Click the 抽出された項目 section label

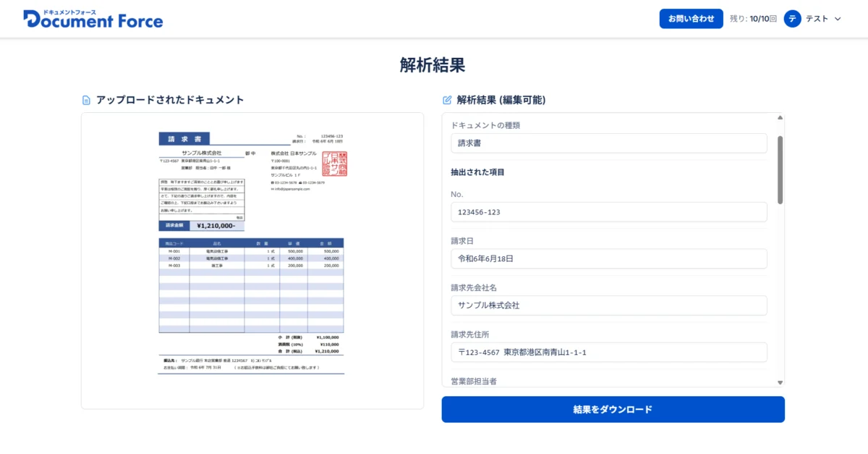[x=477, y=172]
